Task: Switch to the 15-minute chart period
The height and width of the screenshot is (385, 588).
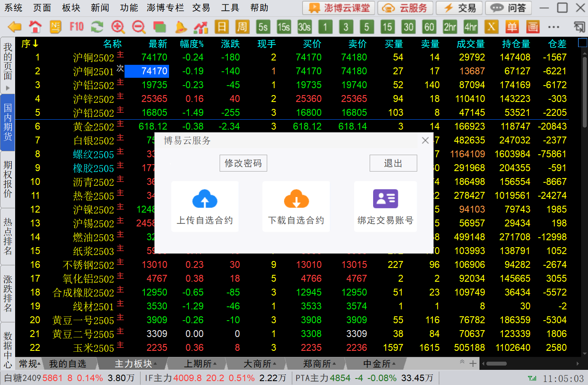Action: point(387,27)
